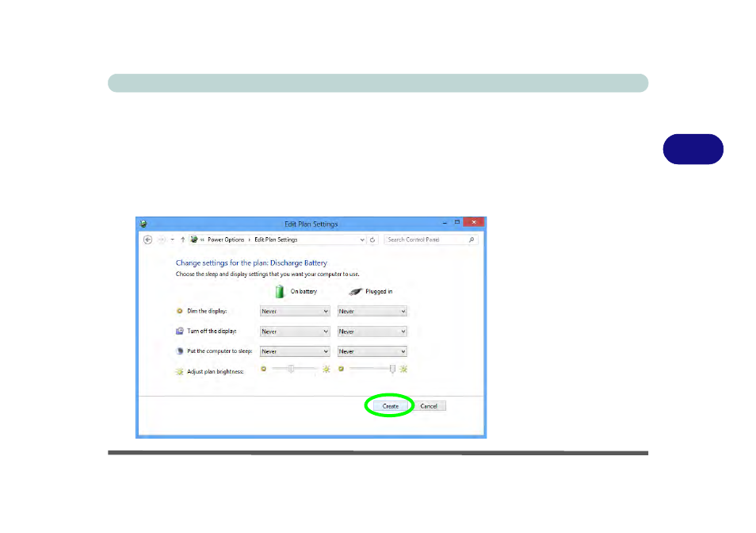Click the 'On battery' column label
Screen dimensions: 756x533
(x=304, y=291)
